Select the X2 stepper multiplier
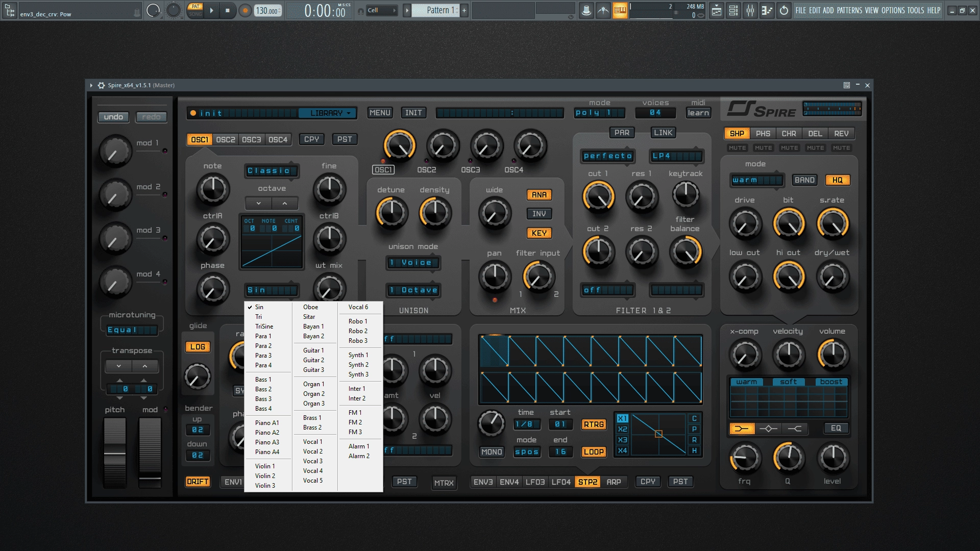This screenshot has height=551, width=980. point(622,429)
